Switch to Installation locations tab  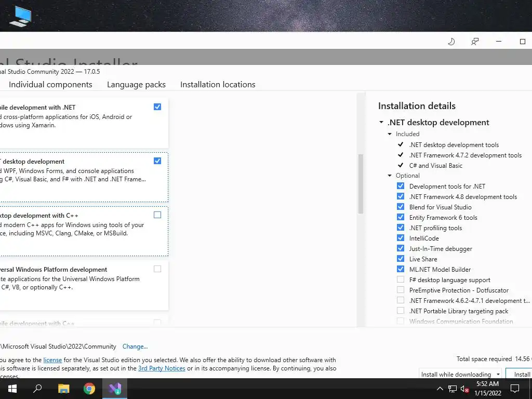tap(218, 85)
